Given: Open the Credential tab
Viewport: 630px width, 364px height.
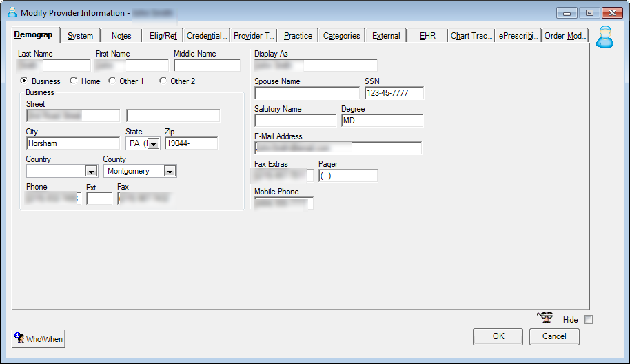Looking at the screenshot, I should click(207, 36).
